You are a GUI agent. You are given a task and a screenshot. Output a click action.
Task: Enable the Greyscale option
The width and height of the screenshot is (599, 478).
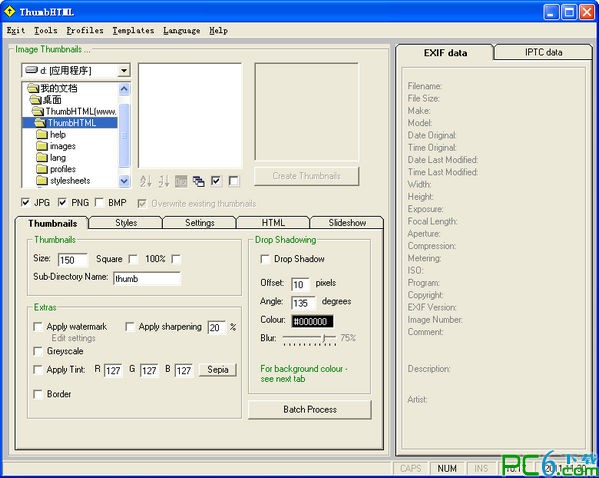point(38,351)
